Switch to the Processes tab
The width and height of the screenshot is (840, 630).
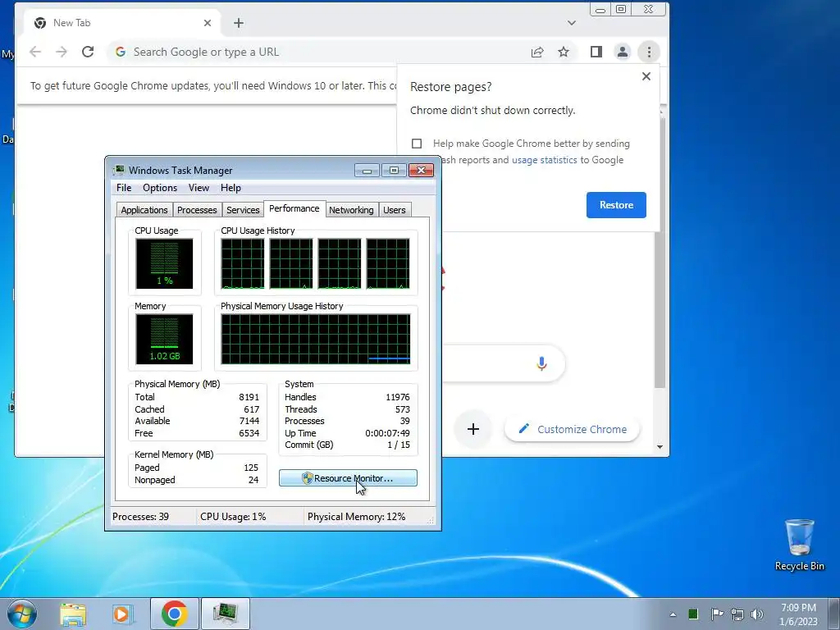pos(197,210)
